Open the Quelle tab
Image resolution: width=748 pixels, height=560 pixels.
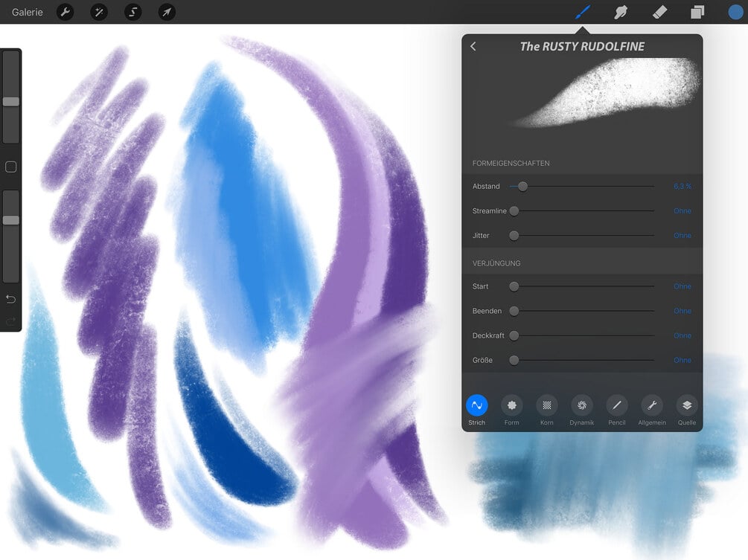click(x=687, y=410)
